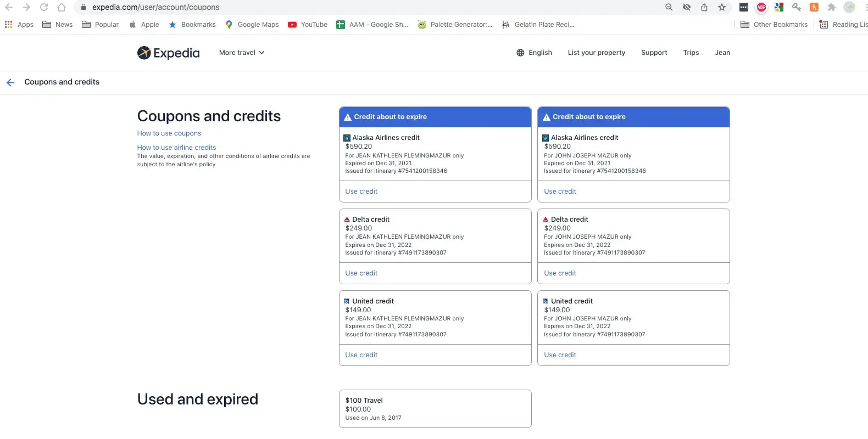Open the Support menu item
Image resolution: width=868 pixels, height=439 pixels.
coord(654,53)
